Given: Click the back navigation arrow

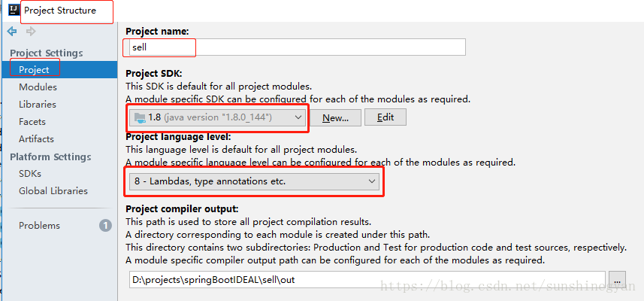Looking at the screenshot, I should tap(12, 32).
